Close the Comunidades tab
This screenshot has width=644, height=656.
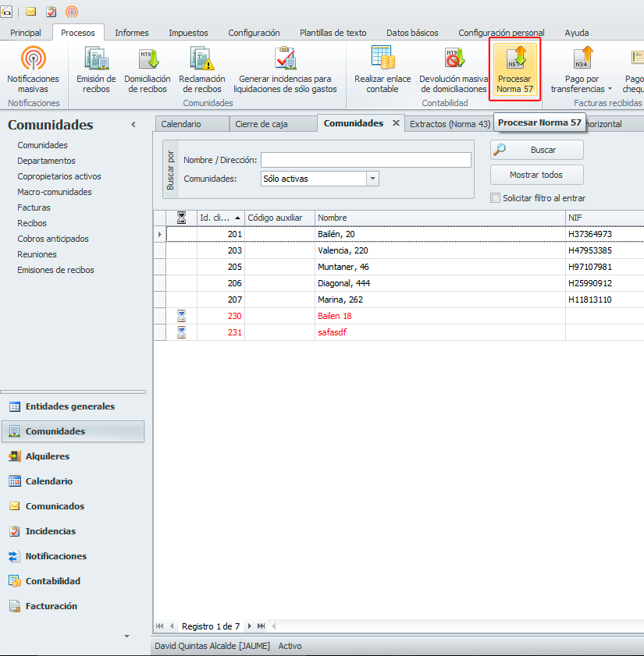coord(396,123)
